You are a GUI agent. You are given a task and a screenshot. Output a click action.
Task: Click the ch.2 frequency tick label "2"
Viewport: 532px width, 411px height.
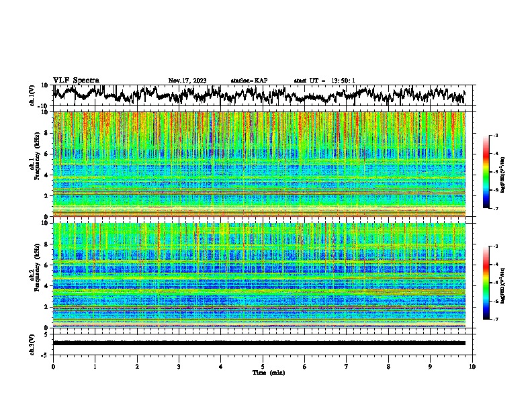pyautogui.click(x=46, y=307)
